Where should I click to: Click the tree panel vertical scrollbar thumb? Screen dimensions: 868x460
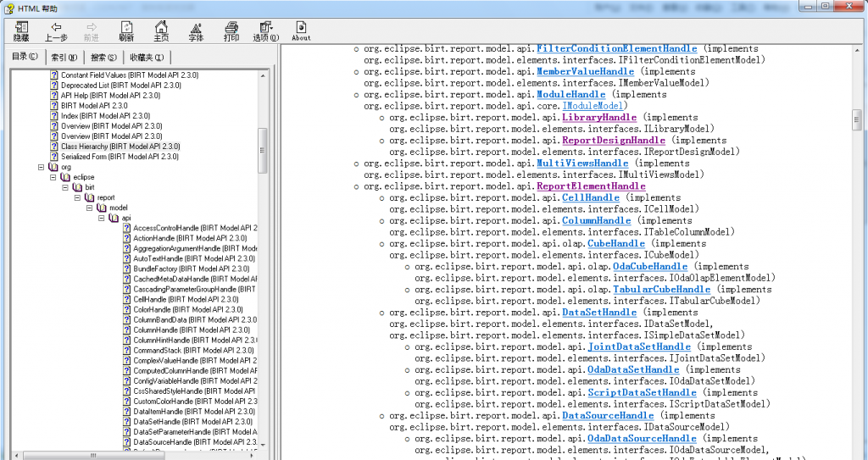pos(263,151)
